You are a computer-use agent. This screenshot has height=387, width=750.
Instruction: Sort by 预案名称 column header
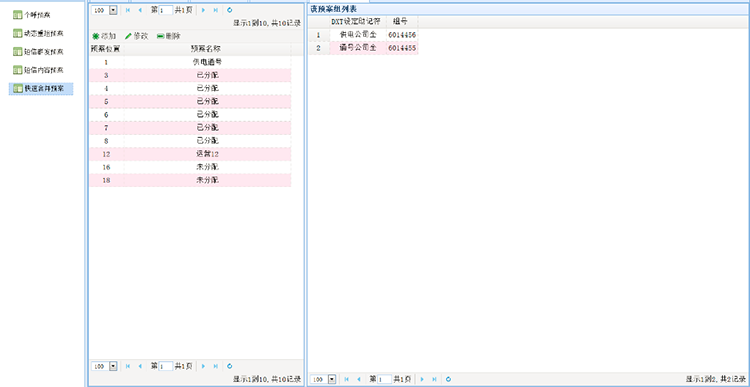pyautogui.click(x=207, y=49)
